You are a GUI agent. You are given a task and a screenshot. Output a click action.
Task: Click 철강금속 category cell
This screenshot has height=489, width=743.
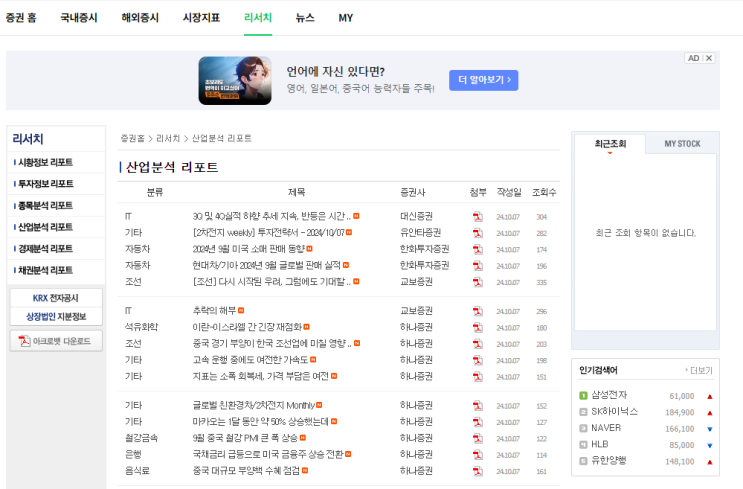pos(141,438)
